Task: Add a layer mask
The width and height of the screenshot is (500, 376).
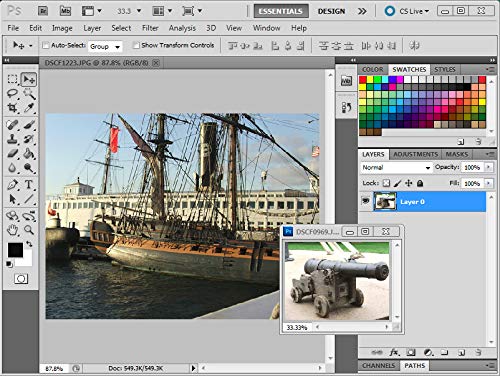Action: (x=411, y=352)
